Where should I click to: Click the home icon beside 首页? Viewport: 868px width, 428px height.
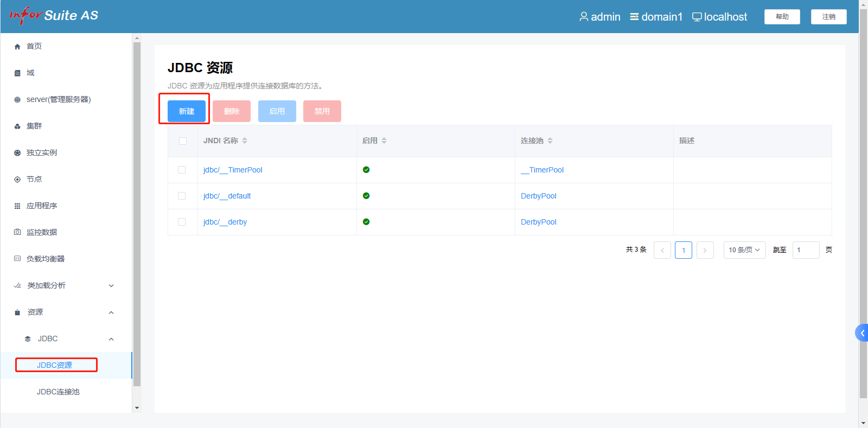[17, 47]
